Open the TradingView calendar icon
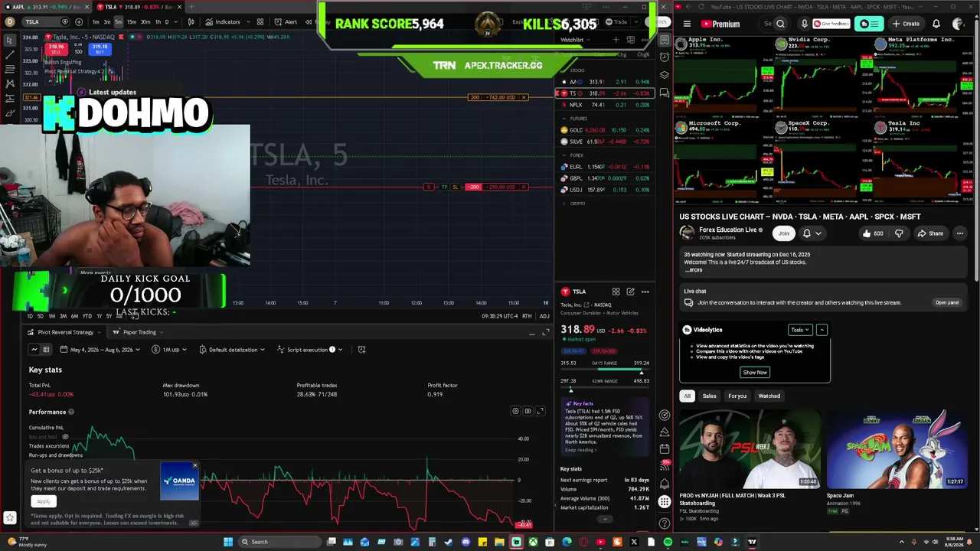 point(665,448)
